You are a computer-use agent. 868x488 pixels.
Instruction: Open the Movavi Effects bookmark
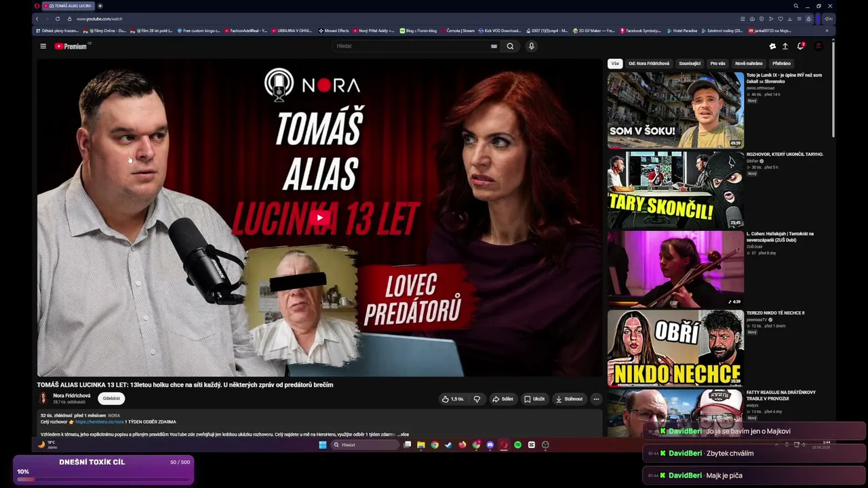coord(334,30)
